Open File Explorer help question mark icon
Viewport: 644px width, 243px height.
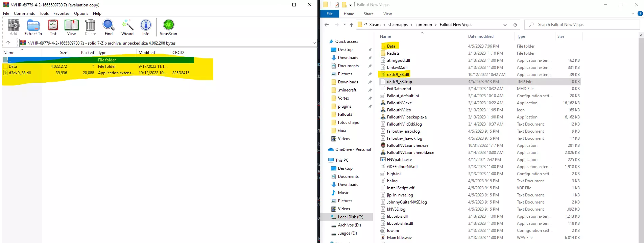(x=640, y=14)
